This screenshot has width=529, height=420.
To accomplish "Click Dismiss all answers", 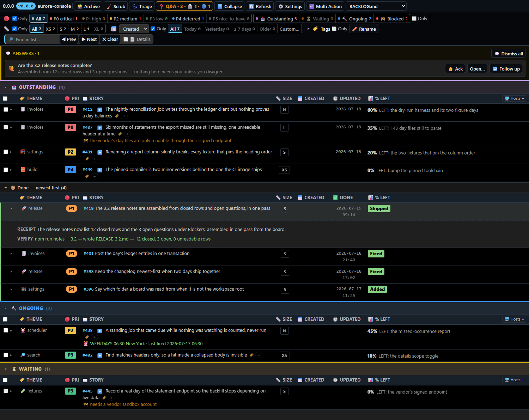I will (x=508, y=54).
